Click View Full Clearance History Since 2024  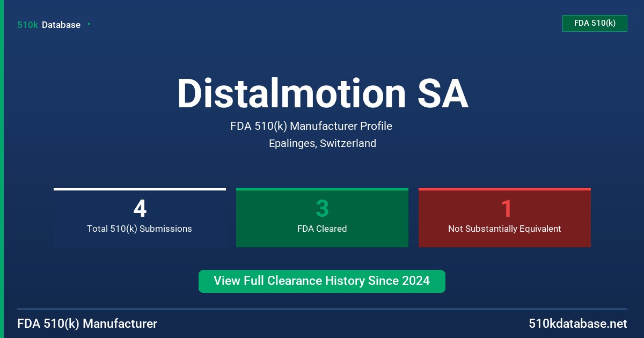tap(322, 281)
